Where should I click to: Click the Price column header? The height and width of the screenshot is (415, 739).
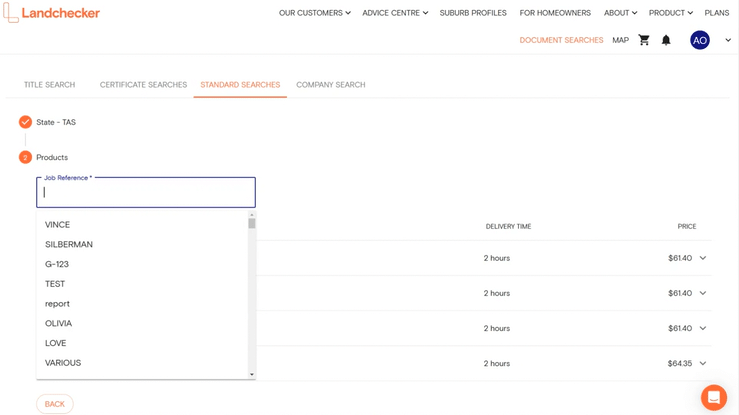687,227
